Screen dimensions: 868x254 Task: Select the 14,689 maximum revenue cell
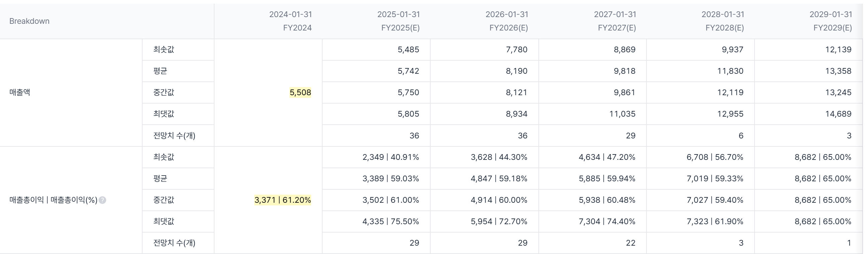pyautogui.click(x=838, y=114)
